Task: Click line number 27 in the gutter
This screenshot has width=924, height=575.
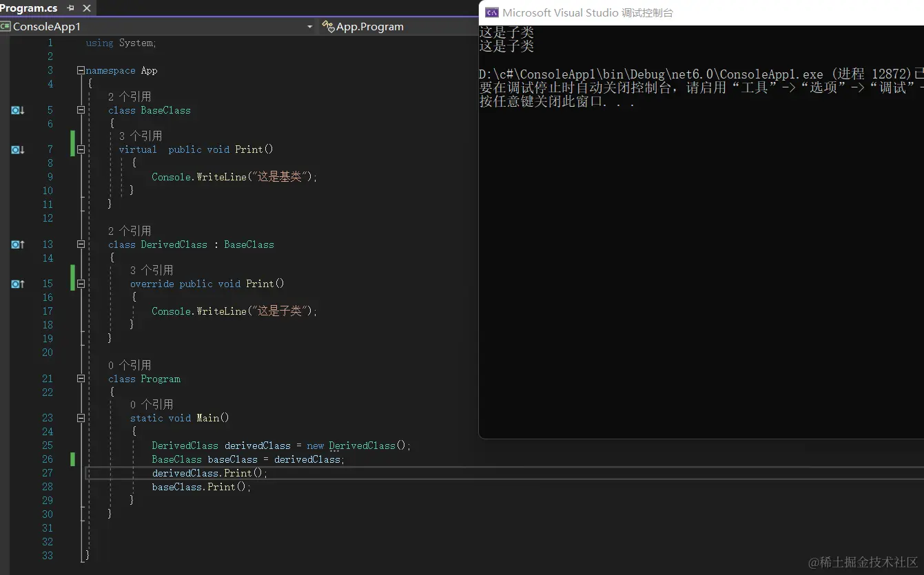Action: (x=48, y=473)
